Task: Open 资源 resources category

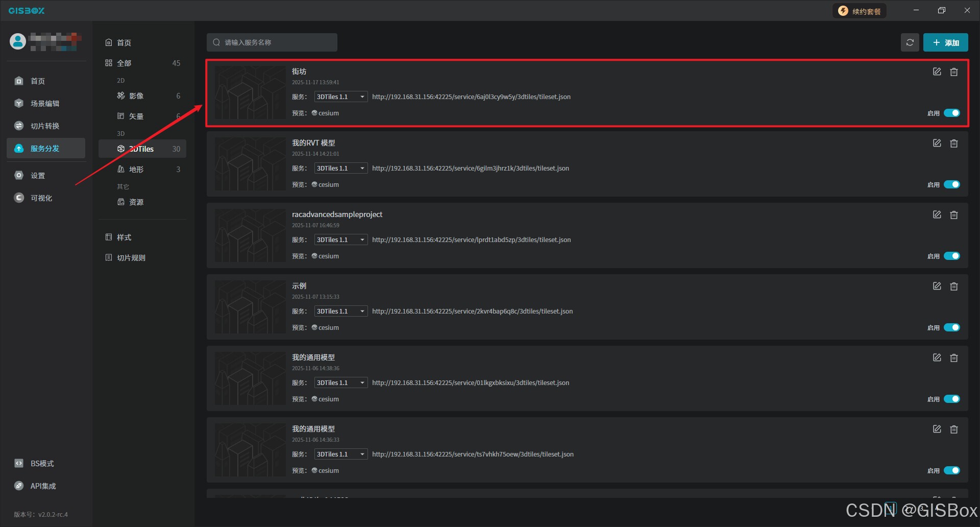Action: tap(142, 202)
